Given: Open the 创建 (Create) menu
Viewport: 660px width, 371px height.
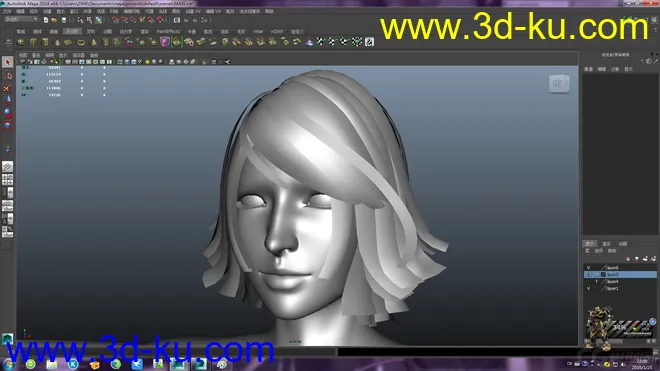Looking at the screenshot, I should pos(47,11).
